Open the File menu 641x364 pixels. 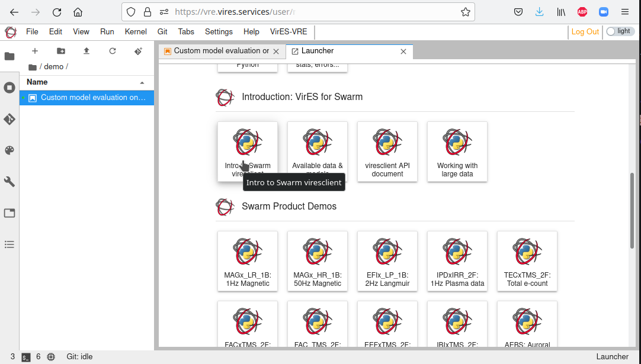point(32,32)
